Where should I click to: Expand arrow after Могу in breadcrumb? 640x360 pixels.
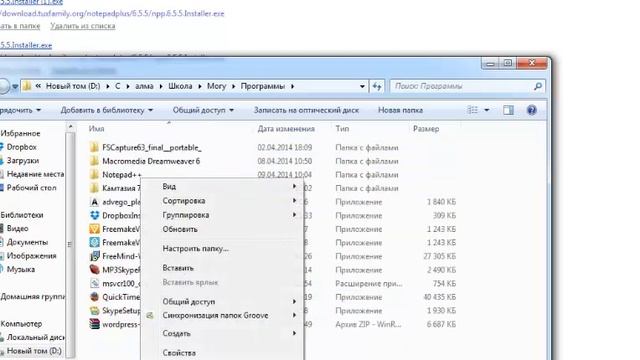pos(233,87)
